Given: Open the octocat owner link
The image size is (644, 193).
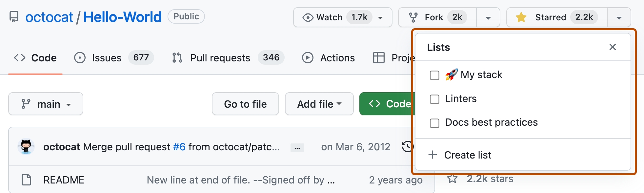Looking at the screenshot, I should (x=49, y=17).
